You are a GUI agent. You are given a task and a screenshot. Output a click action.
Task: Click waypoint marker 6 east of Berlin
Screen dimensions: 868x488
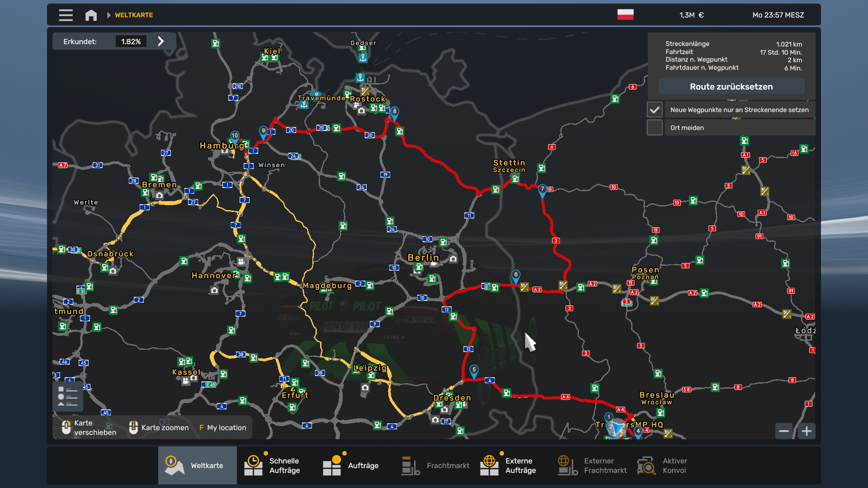click(515, 276)
